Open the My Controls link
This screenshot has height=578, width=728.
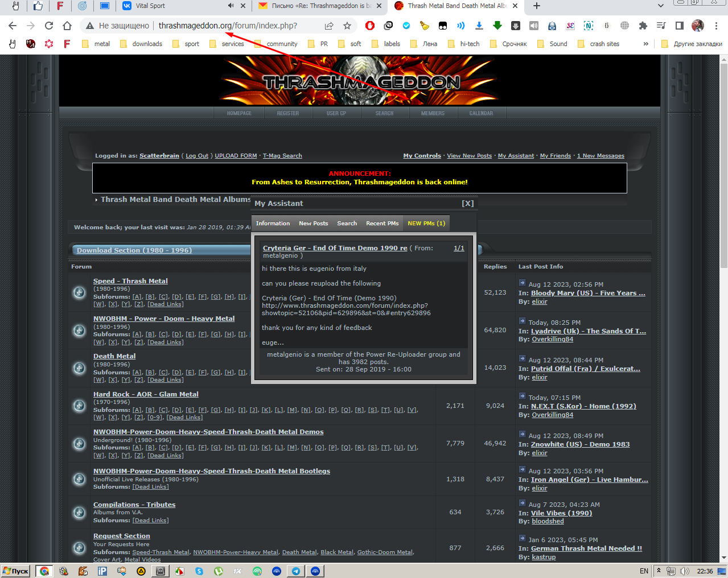point(422,156)
